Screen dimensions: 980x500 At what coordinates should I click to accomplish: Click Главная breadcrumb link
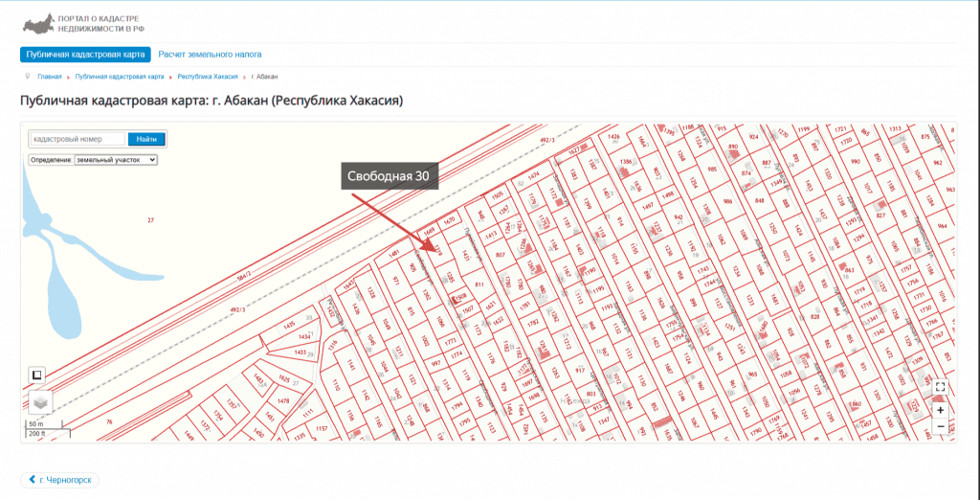click(x=50, y=76)
